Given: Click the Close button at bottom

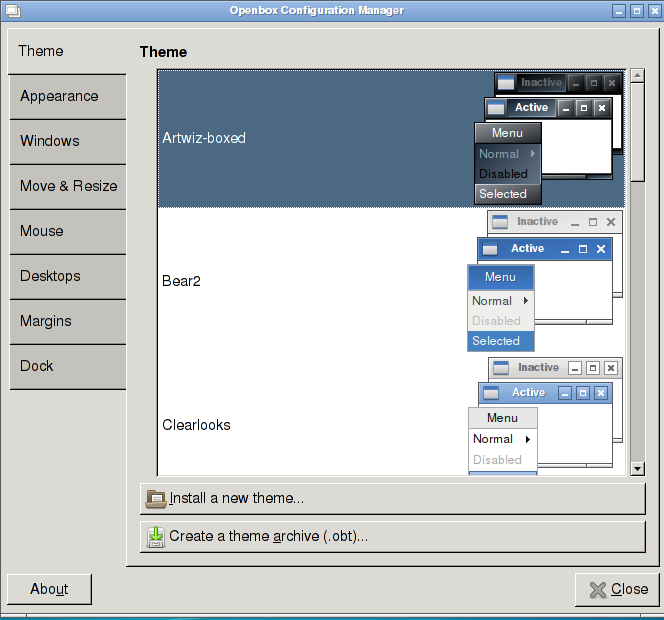Looking at the screenshot, I should pyautogui.click(x=617, y=590).
